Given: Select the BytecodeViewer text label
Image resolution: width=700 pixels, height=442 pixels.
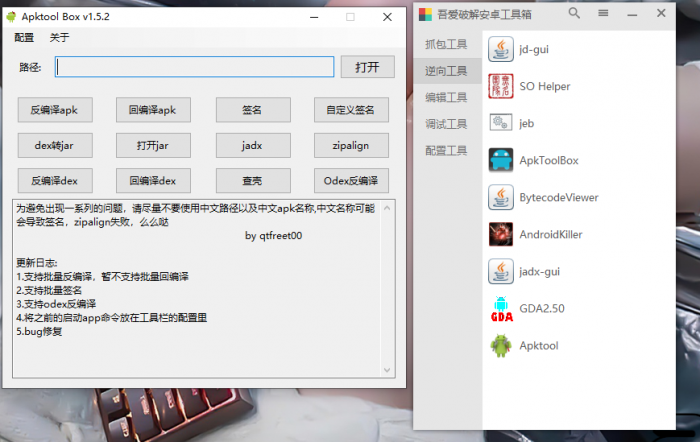Looking at the screenshot, I should coord(558,197).
